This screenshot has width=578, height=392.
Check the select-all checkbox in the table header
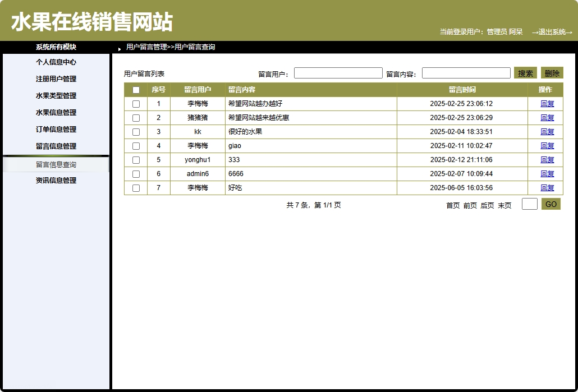click(x=135, y=89)
